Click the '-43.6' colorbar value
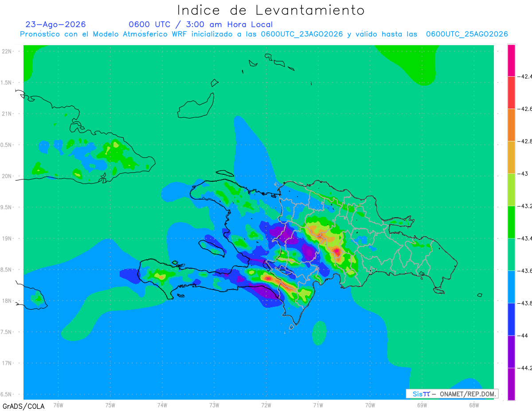This screenshot has width=532, height=411. pos(525,271)
